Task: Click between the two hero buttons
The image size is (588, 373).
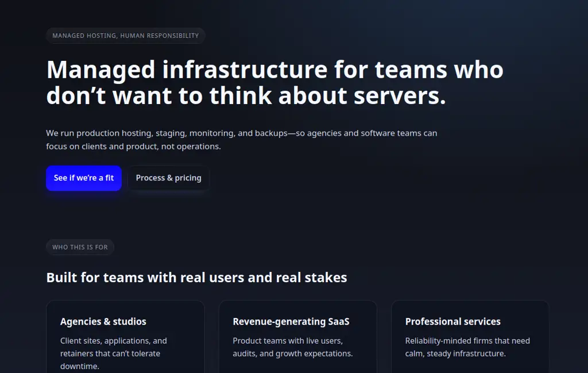Action: (x=125, y=178)
